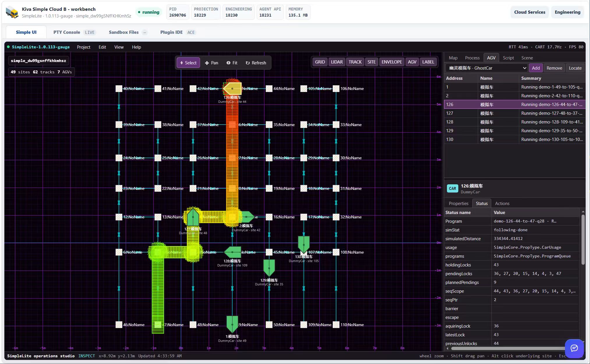Viewport: 590px width, 364px height.
Task: Select the Pan tool icon
Action: [x=207, y=63]
